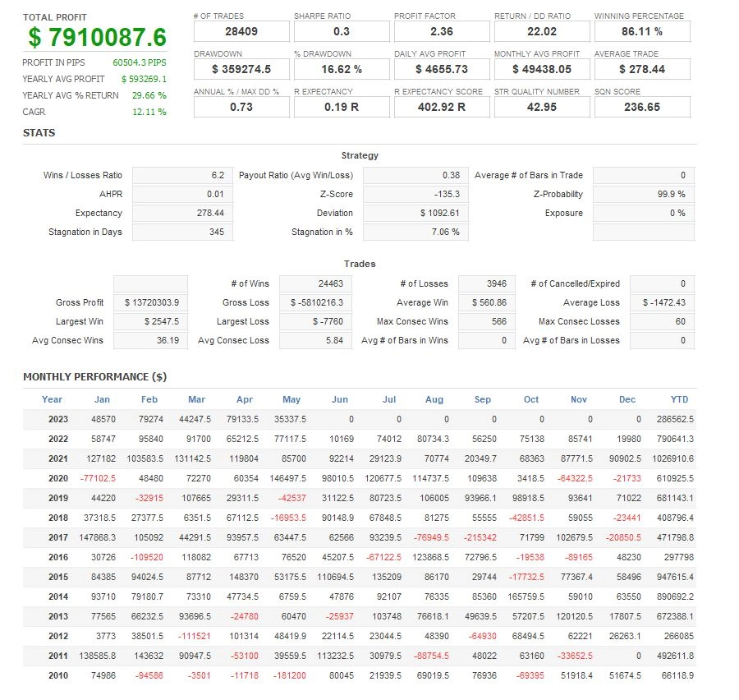Screen dimensions: 739x700
Task: Select the 2010 row year label
Action: (x=58, y=675)
